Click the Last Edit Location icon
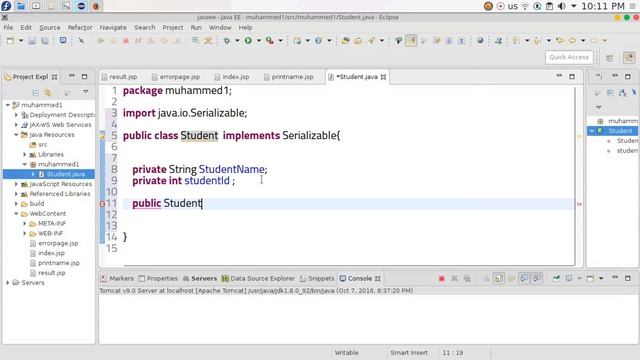Viewport: 640px width, 360px height. coord(560,40)
